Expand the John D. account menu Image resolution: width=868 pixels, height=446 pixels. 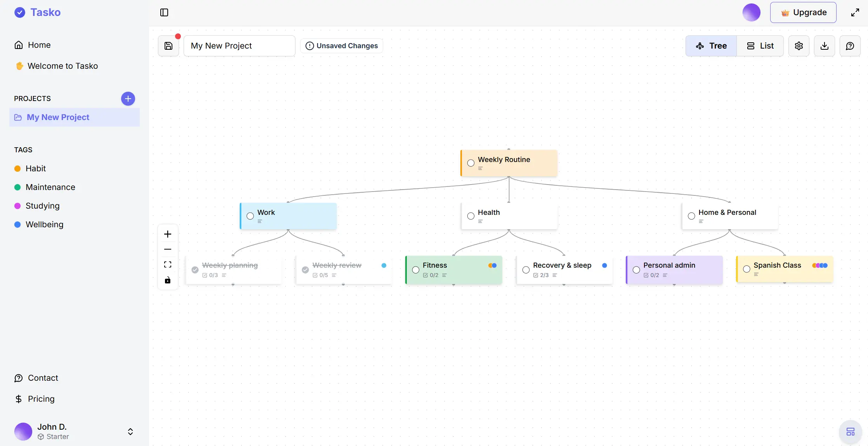point(130,432)
